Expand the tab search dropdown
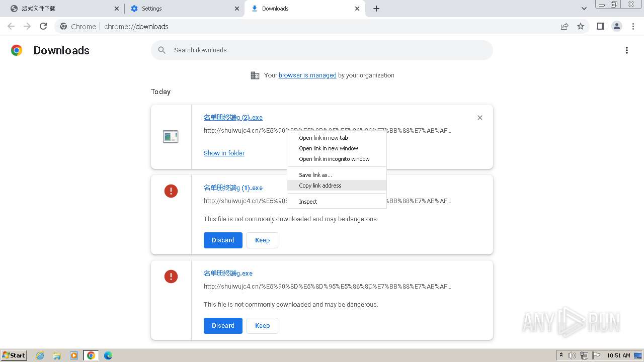 [x=584, y=9]
